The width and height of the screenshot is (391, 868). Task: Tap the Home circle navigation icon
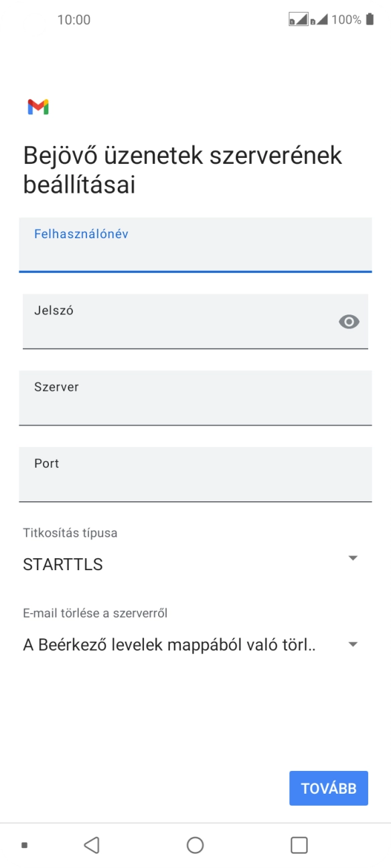[x=195, y=845]
